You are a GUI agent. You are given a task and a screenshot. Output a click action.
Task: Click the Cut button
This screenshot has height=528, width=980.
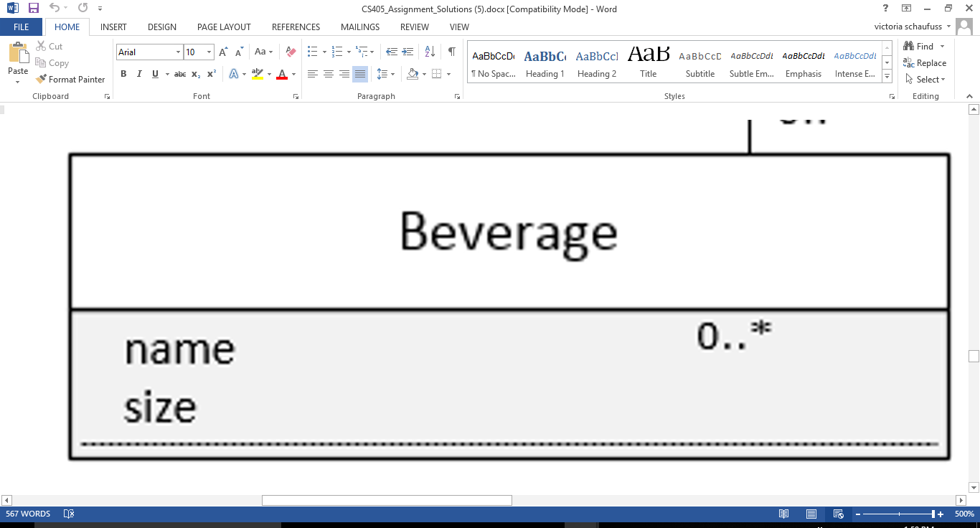49,47
